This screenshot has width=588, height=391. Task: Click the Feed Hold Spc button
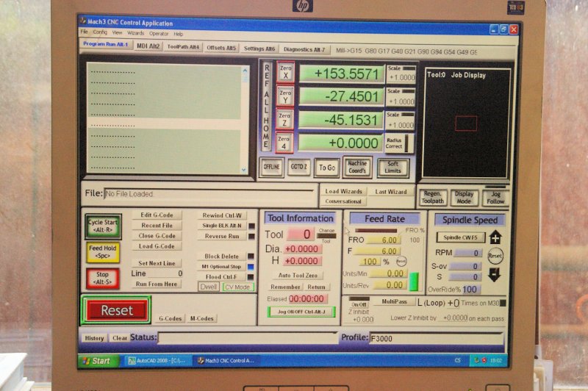pos(103,252)
